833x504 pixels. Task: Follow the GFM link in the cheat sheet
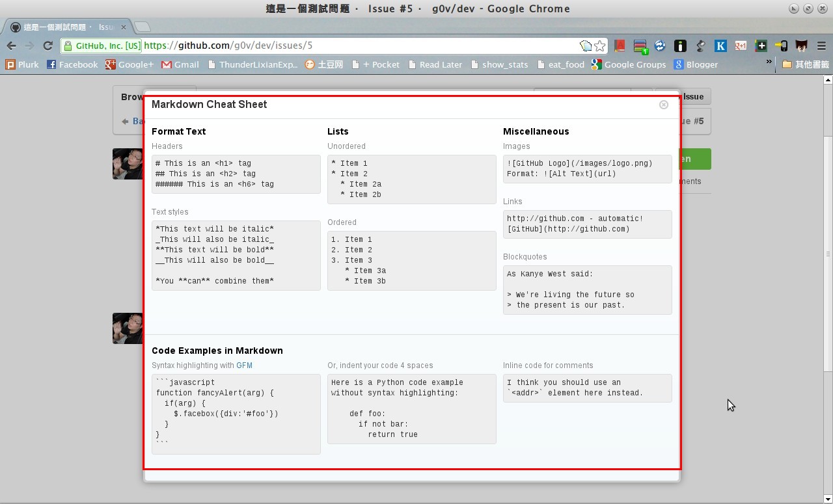(244, 365)
